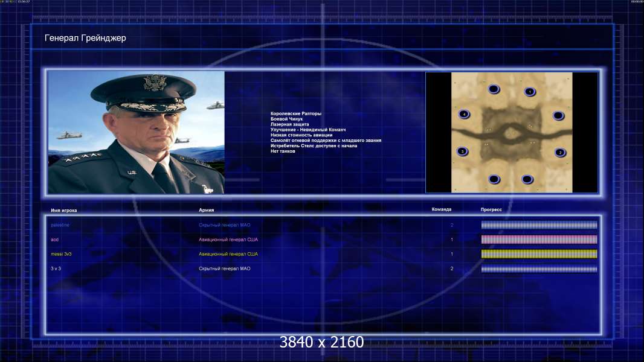Click 'Низкая стоимость авиации' line
Screen dimensions: 644x362
301,135
